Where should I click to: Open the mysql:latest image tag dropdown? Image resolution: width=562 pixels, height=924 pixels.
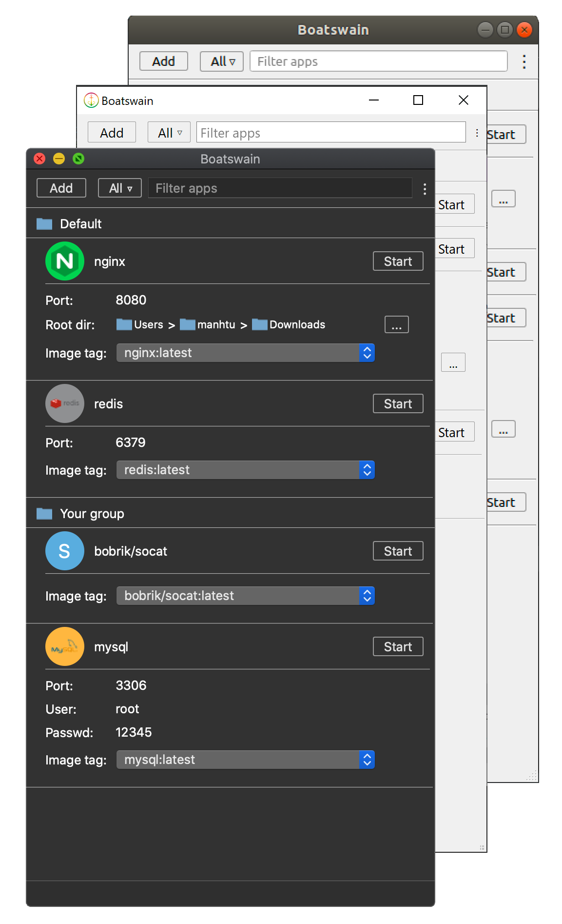[246, 760]
